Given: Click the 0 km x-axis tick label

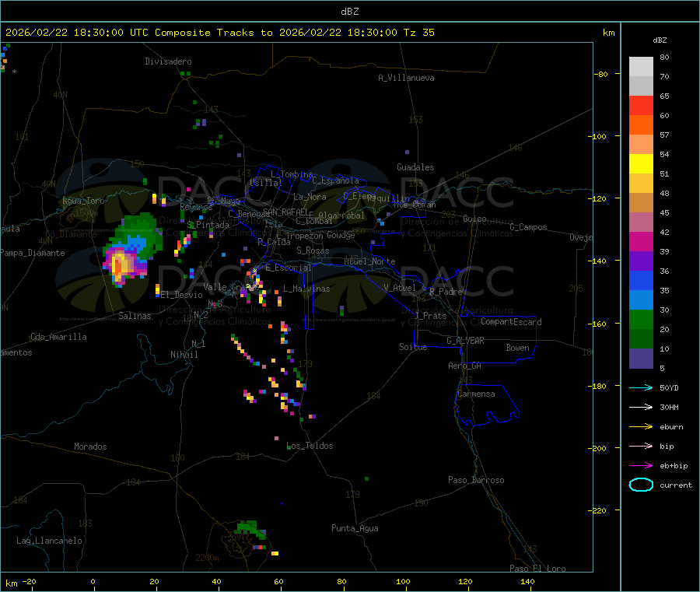Looking at the screenshot, I should 93,581.
